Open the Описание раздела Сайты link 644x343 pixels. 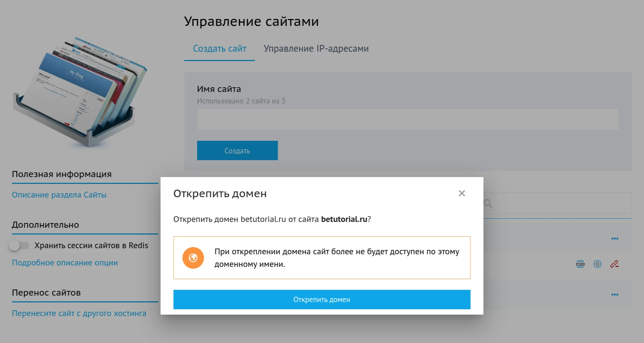(x=59, y=195)
